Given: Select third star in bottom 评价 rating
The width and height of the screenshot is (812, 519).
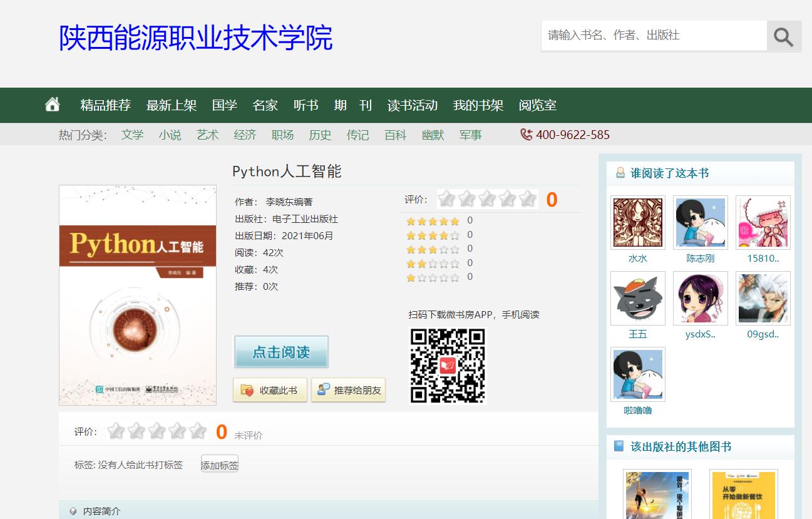Looking at the screenshot, I should tap(157, 431).
